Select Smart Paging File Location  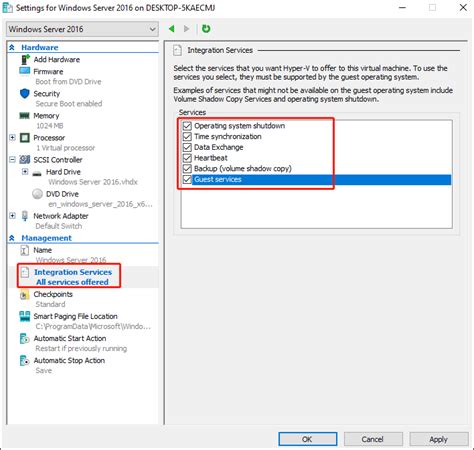(x=75, y=316)
